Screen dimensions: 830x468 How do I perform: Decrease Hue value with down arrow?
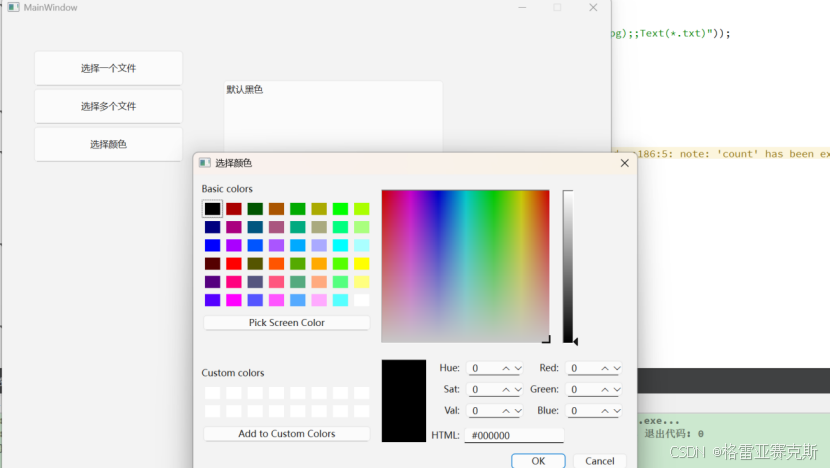[518, 368]
